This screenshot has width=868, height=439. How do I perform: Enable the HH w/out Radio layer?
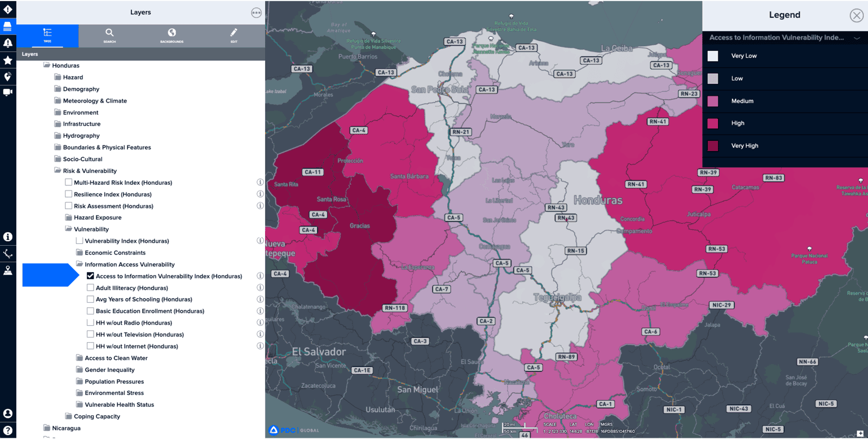click(90, 323)
